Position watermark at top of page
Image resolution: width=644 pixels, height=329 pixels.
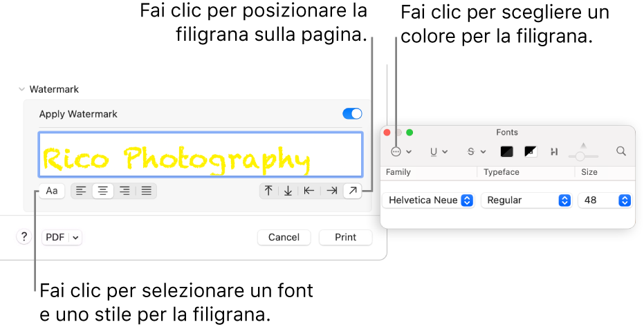coord(268,191)
